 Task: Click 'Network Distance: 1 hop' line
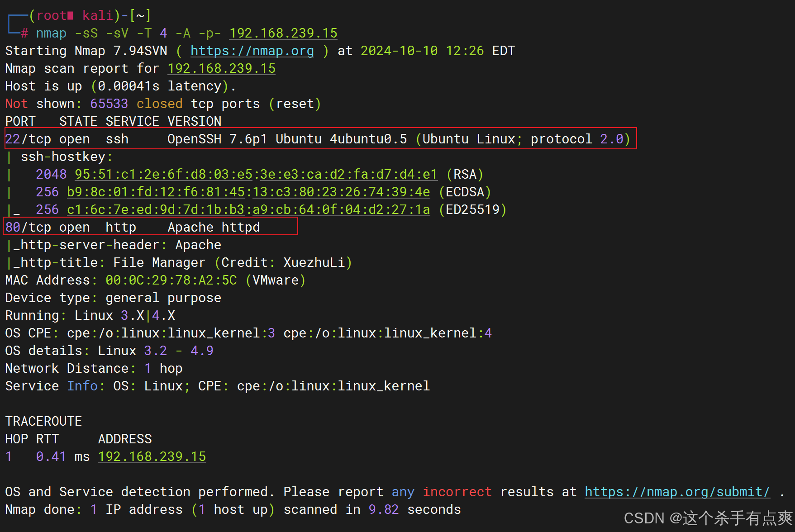click(94, 369)
